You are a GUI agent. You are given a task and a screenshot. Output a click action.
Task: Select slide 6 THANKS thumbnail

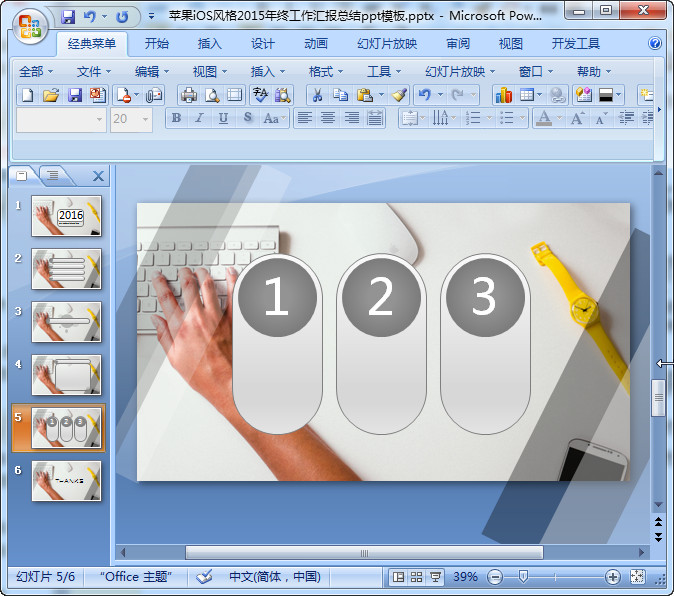coord(67,481)
